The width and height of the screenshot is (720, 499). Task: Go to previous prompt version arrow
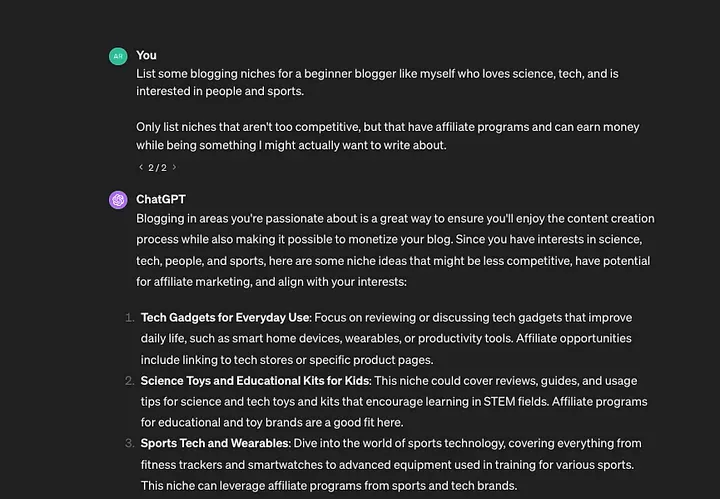(141, 167)
